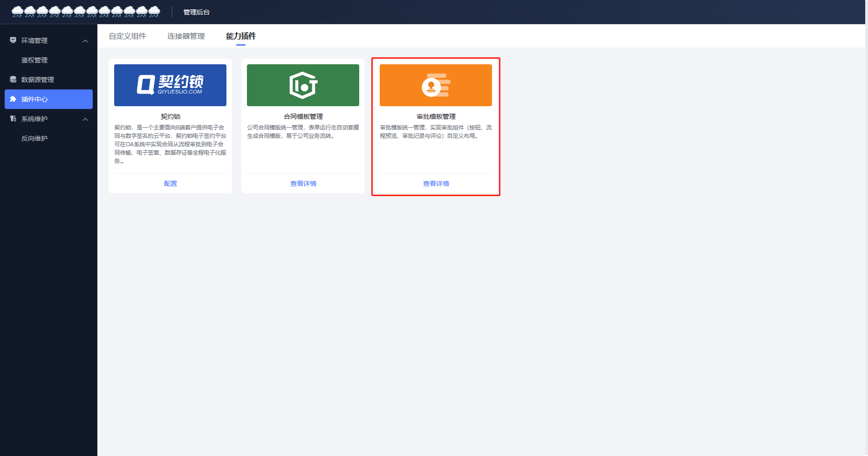Click 查看详情 under 审批模板管理

pos(436,184)
